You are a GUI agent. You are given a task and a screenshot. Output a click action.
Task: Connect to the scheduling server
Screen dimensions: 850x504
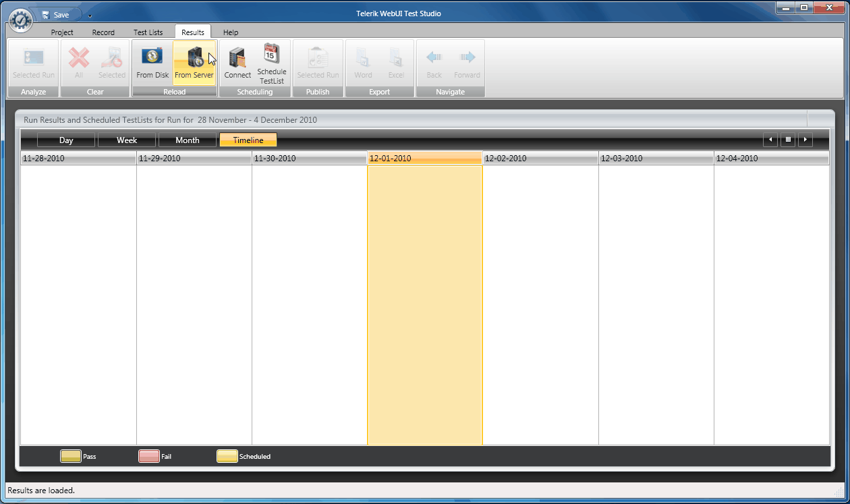(x=237, y=63)
